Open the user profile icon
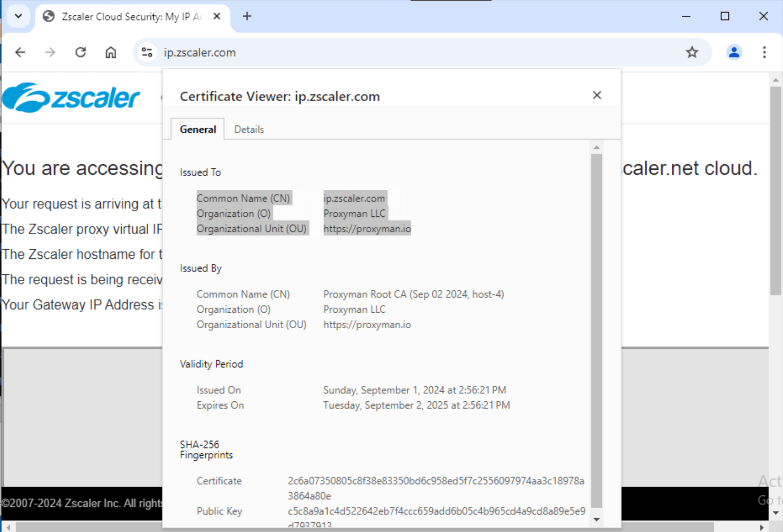The image size is (783, 532). [734, 52]
